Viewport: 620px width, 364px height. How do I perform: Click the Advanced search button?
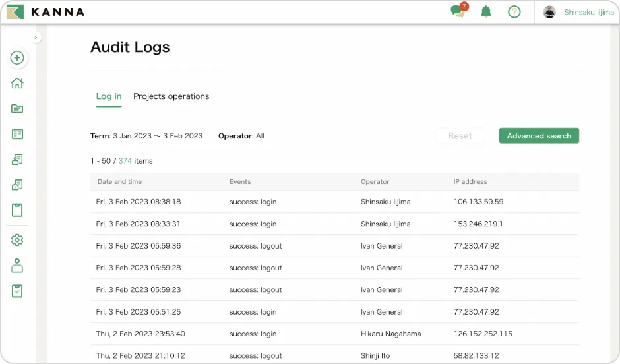coord(539,136)
